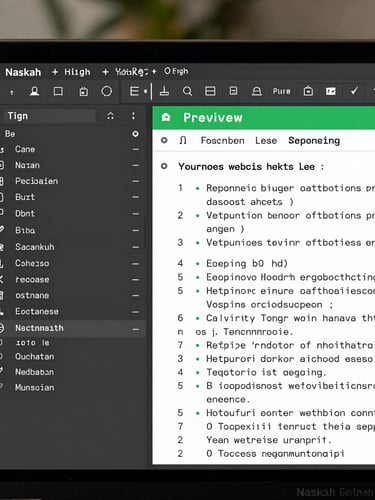Image resolution: width=375 pixels, height=500 pixels.
Task: Click the calendar box icon in toolbar
Action: click(x=83, y=92)
